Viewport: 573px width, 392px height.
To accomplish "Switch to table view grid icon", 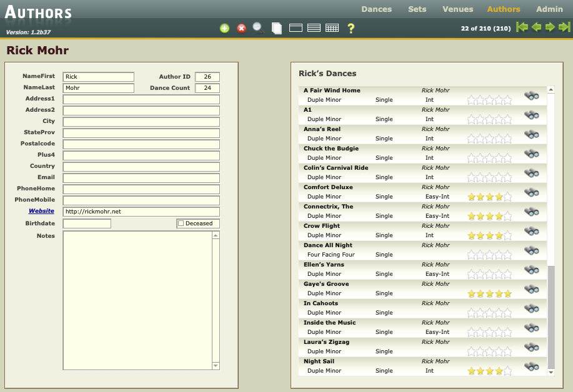I will coord(332,28).
